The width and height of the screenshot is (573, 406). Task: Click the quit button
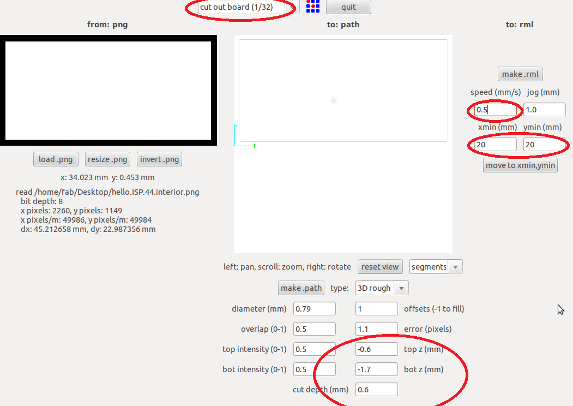[348, 7]
